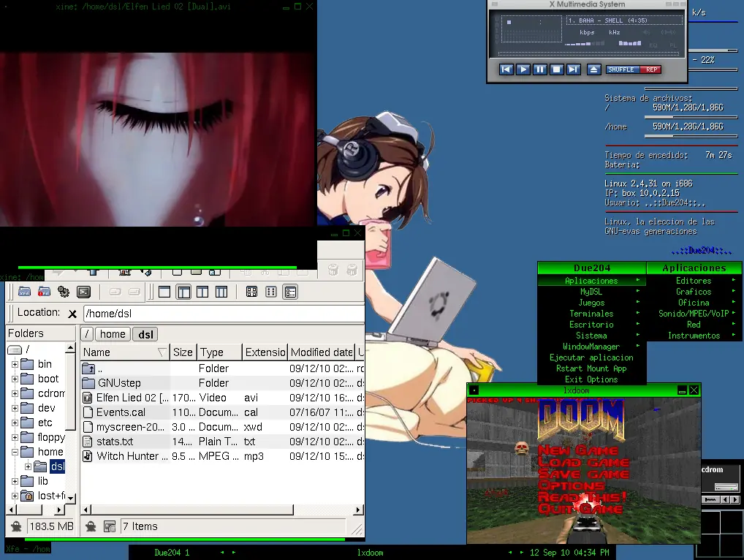744x560 pixels.
Task: Expand the boot folder in the tree
Action: pos(15,379)
